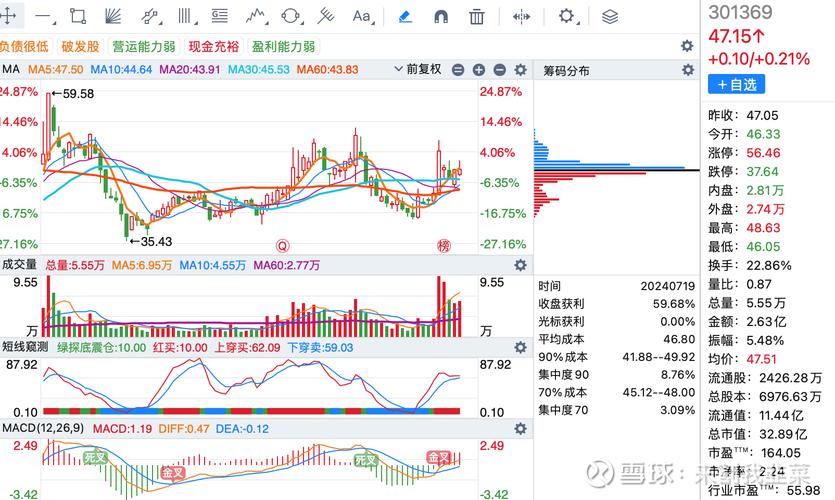Select the straight line drawing tool
This screenshot has width=835, height=500.
[x=43, y=17]
